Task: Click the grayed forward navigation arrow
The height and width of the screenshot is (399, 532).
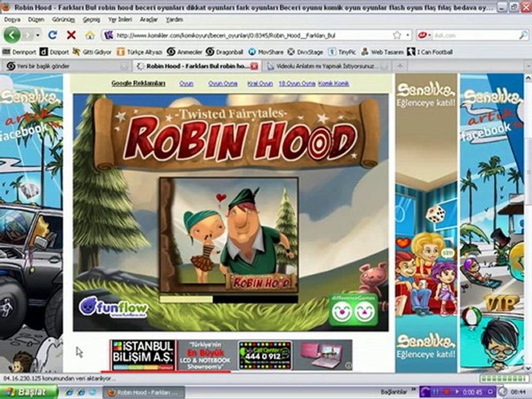Action: tap(28, 35)
